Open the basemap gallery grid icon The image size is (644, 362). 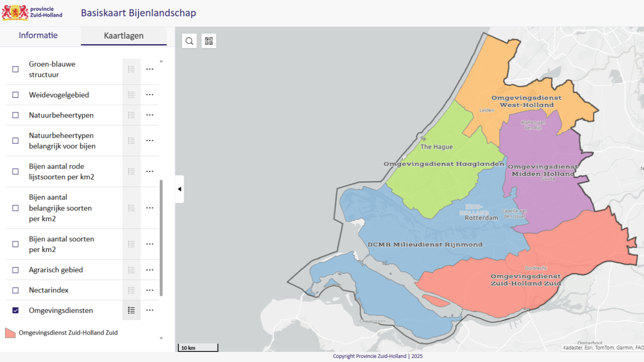[x=208, y=41]
